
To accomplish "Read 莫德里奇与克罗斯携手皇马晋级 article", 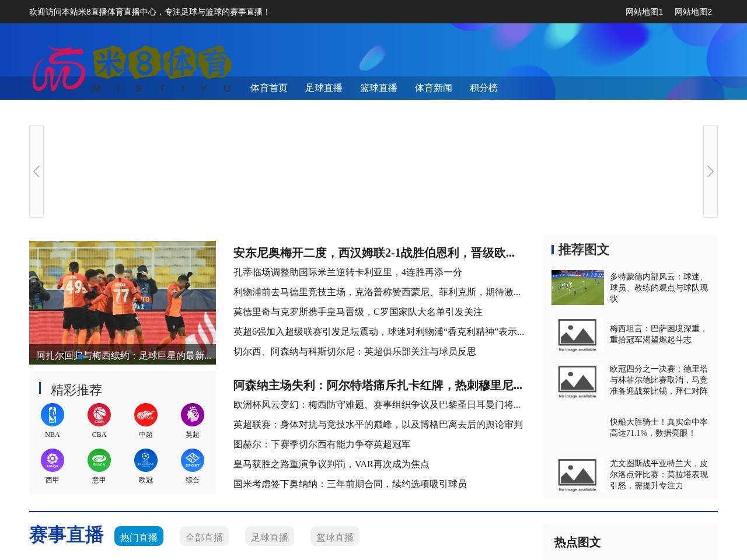I will (x=358, y=312).
